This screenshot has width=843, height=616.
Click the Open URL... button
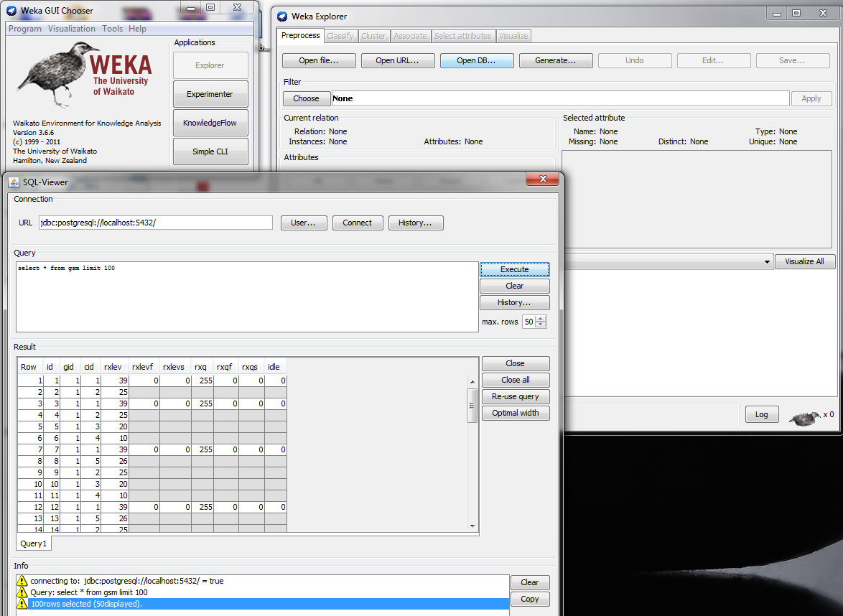(397, 61)
